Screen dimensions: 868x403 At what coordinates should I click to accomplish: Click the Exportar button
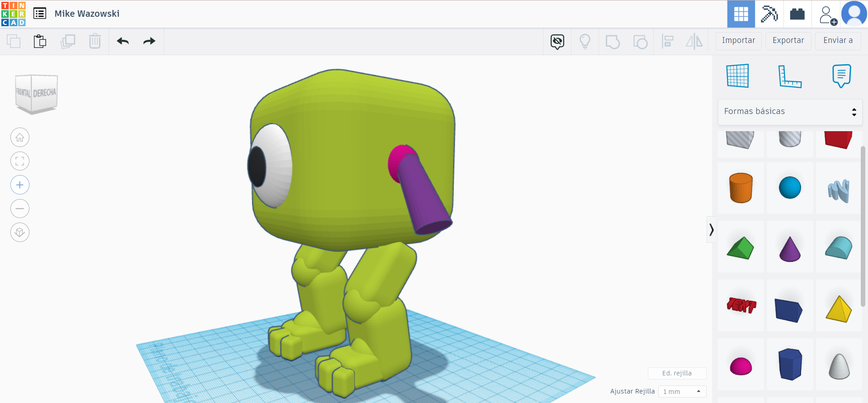click(788, 41)
